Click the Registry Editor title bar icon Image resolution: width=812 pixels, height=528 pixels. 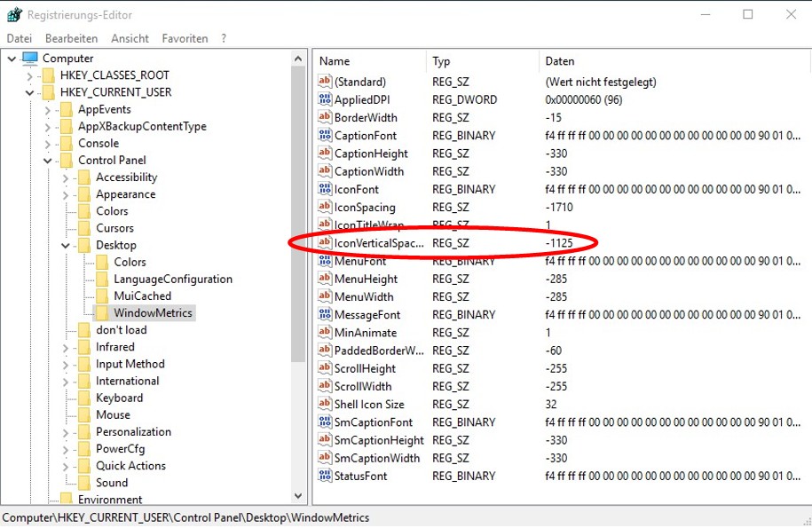14,15
